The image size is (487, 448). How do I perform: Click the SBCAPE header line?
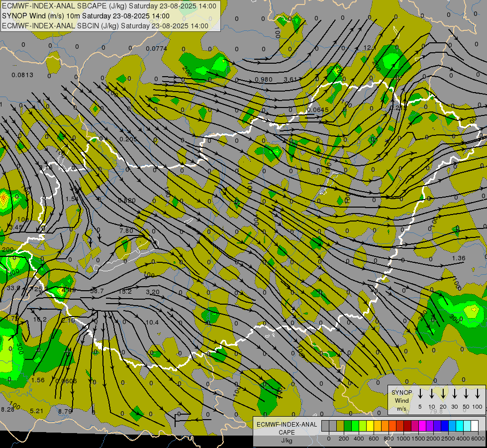point(109,6)
